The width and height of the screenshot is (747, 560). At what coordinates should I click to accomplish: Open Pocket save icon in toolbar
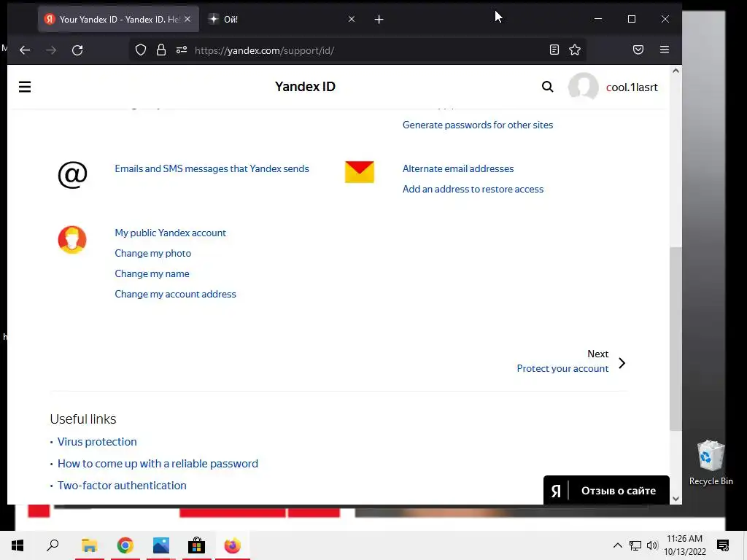638,50
